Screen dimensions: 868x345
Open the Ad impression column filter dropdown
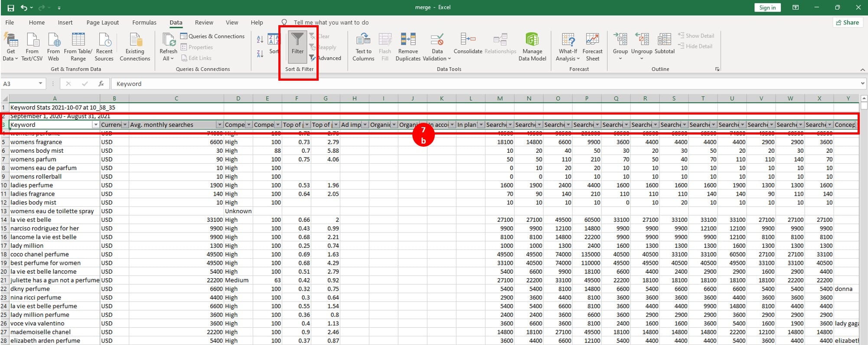click(365, 125)
